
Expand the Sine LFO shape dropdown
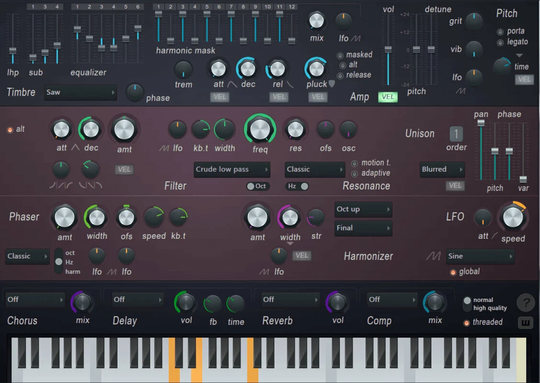point(480,256)
